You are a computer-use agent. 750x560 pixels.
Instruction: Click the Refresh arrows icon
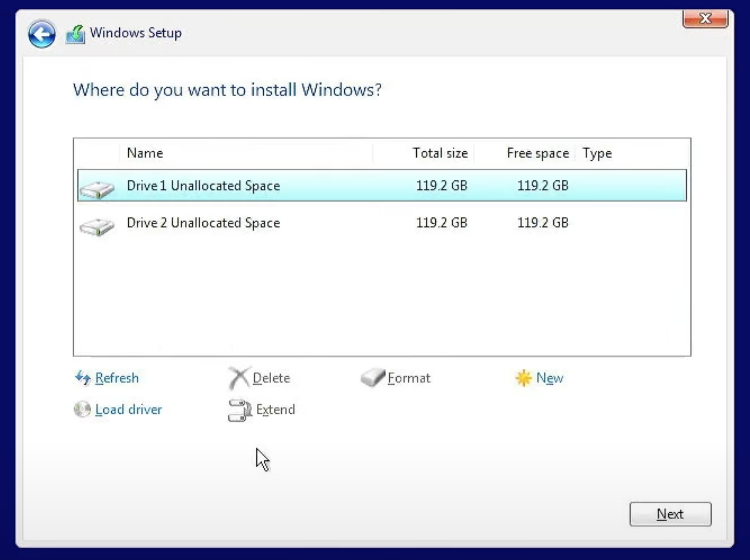(x=83, y=377)
